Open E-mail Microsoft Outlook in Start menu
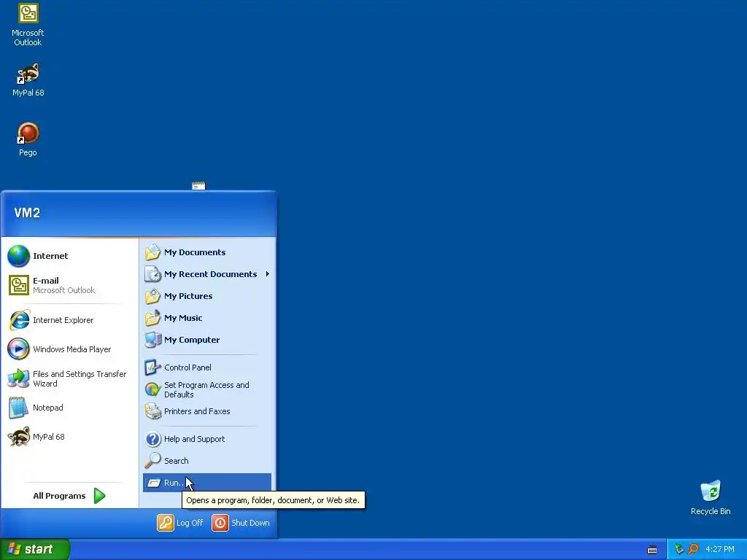Screen dimensions: 747x560 71,285
